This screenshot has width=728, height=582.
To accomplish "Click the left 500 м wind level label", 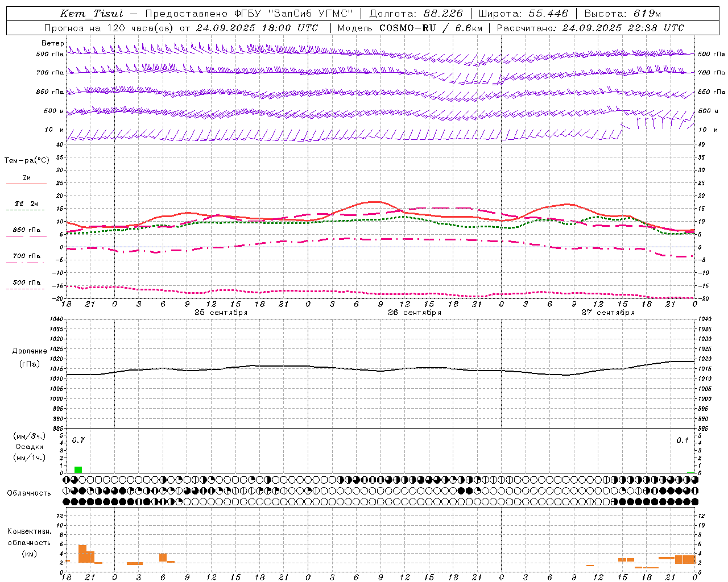I will tap(54, 111).
